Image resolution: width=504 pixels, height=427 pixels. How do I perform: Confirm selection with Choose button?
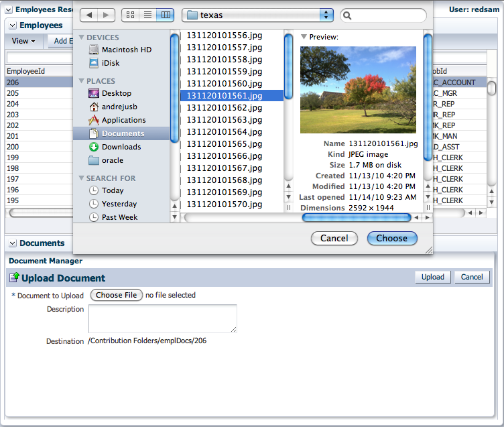[x=392, y=238]
